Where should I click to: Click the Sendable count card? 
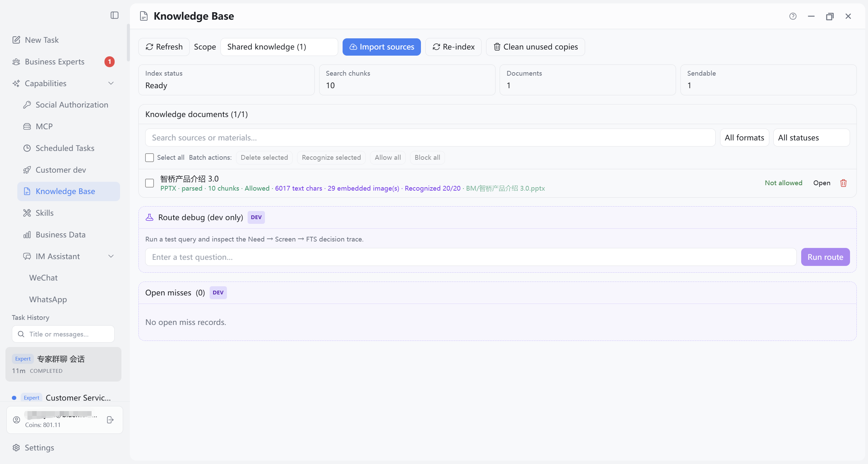[768, 80]
